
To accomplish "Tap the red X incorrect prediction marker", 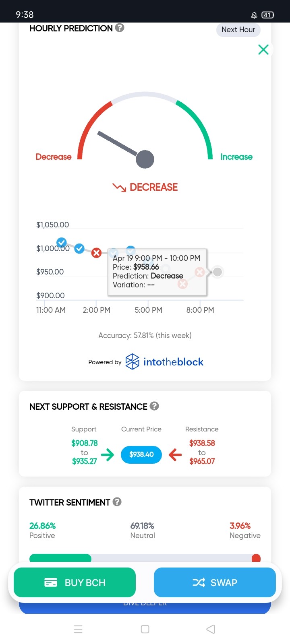I will point(96,253).
